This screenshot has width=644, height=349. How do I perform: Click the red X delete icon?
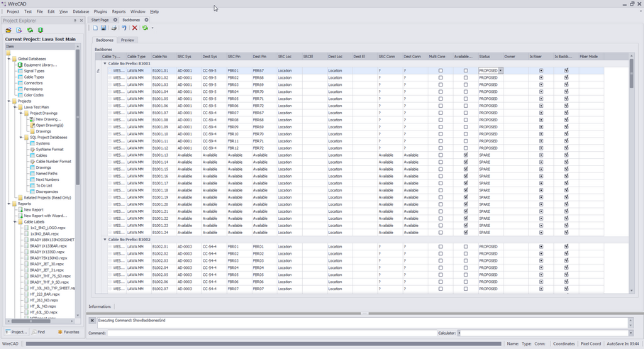134,28
